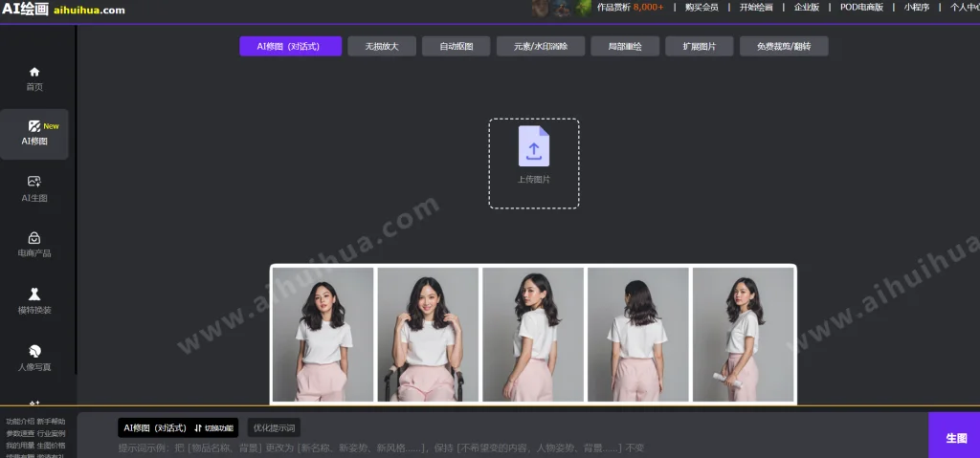The width and height of the screenshot is (980, 458).
Task: Open the 局部重绘 tab
Action: (x=624, y=46)
